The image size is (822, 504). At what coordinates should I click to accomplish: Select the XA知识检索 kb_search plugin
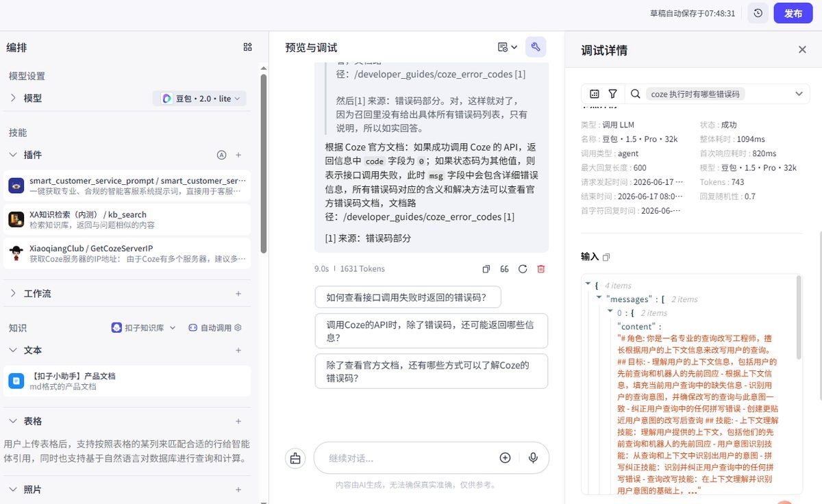click(127, 219)
